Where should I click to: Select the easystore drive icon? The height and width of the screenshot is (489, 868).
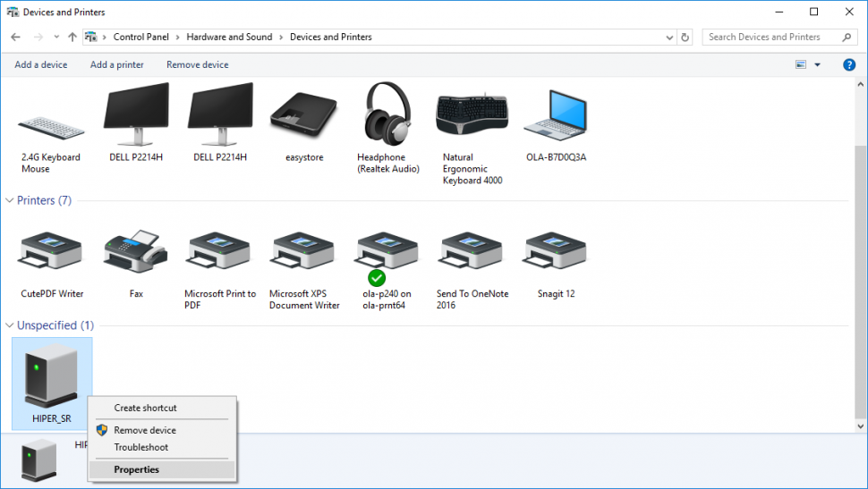coord(303,115)
